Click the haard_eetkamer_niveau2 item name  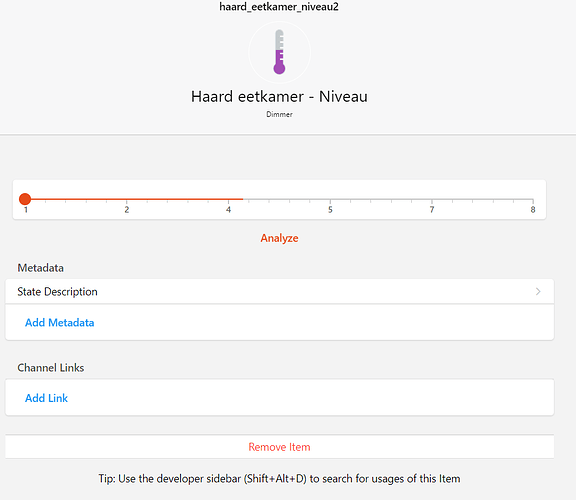tap(279, 7)
